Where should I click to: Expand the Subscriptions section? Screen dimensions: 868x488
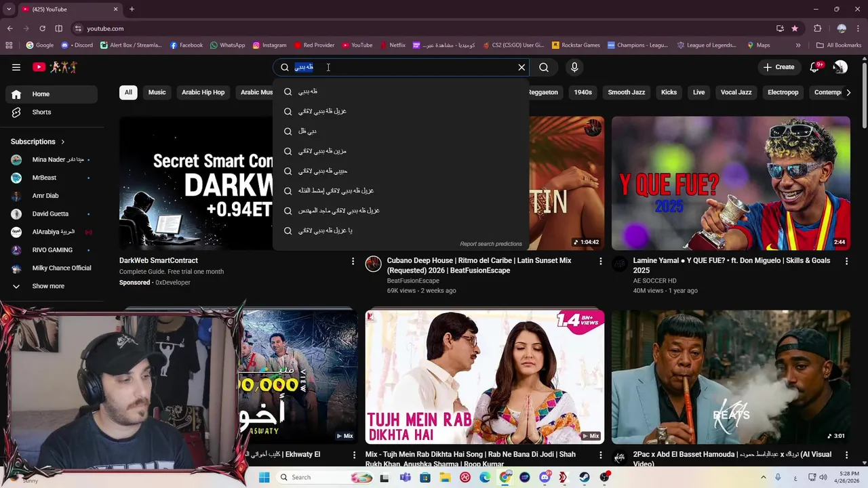point(38,142)
